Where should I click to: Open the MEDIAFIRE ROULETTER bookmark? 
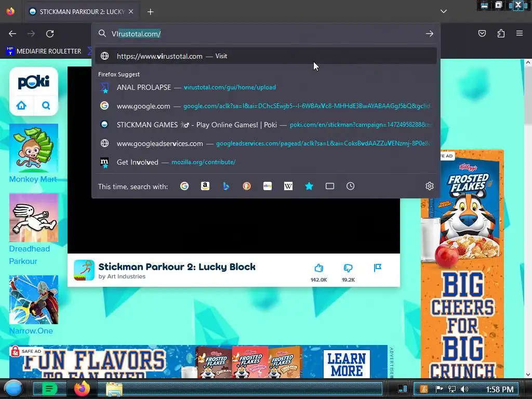coord(44,51)
